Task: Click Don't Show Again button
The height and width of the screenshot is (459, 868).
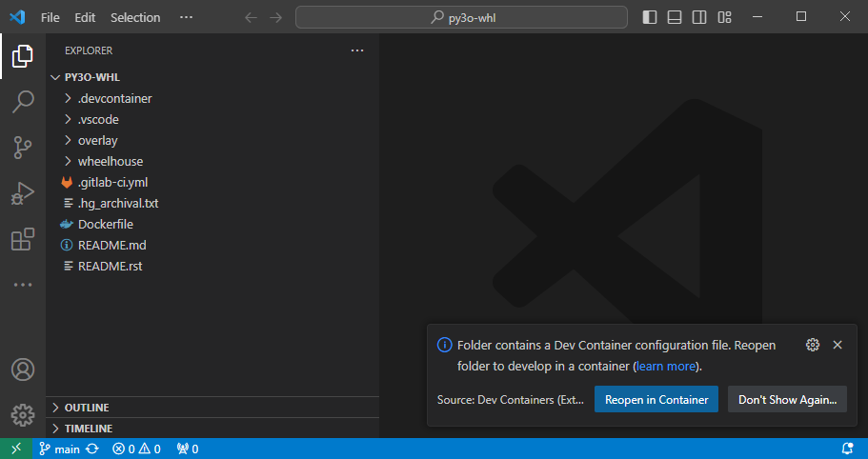Action: click(x=787, y=399)
